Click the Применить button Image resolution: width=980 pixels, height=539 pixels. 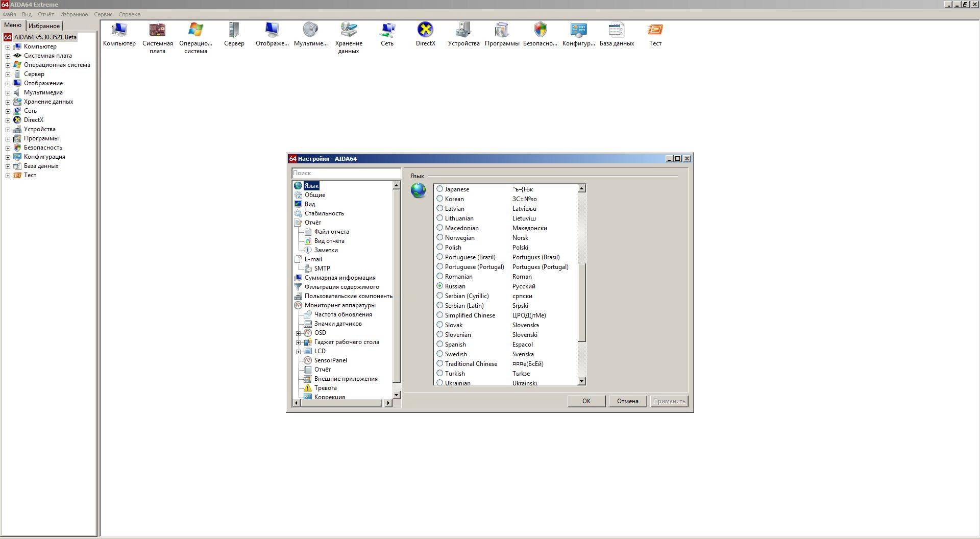click(x=669, y=401)
